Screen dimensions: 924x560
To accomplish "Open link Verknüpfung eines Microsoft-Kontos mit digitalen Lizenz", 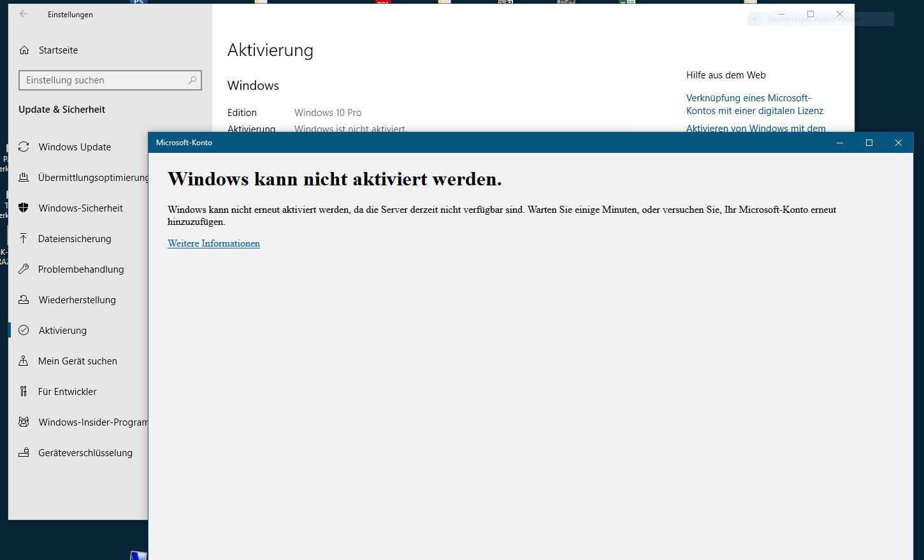I will pos(754,104).
